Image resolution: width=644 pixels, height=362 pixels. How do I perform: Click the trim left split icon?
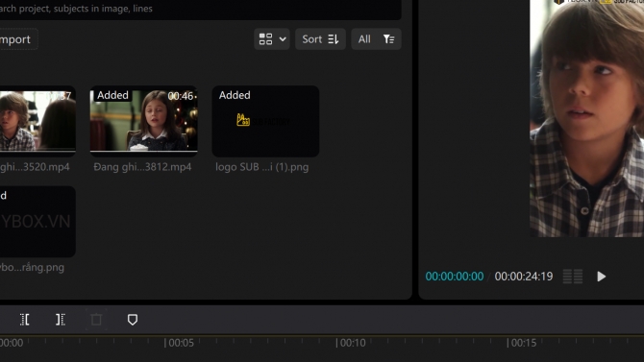click(25, 320)
